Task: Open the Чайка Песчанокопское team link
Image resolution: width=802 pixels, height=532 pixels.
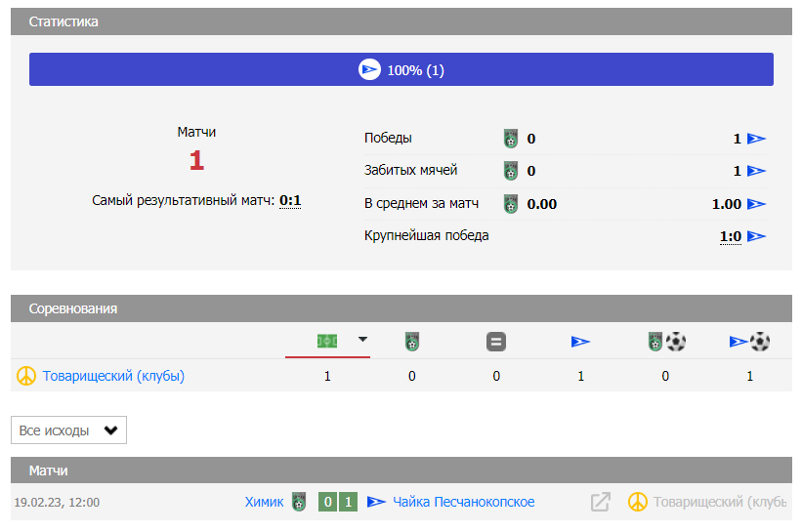Action: [x=463, y=502]
